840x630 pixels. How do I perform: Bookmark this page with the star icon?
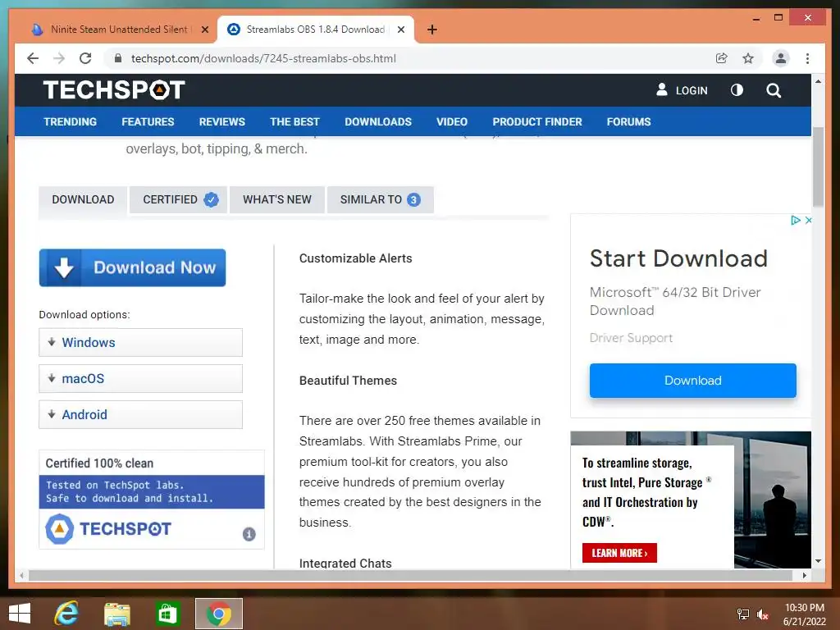click(x=748, y=58)
